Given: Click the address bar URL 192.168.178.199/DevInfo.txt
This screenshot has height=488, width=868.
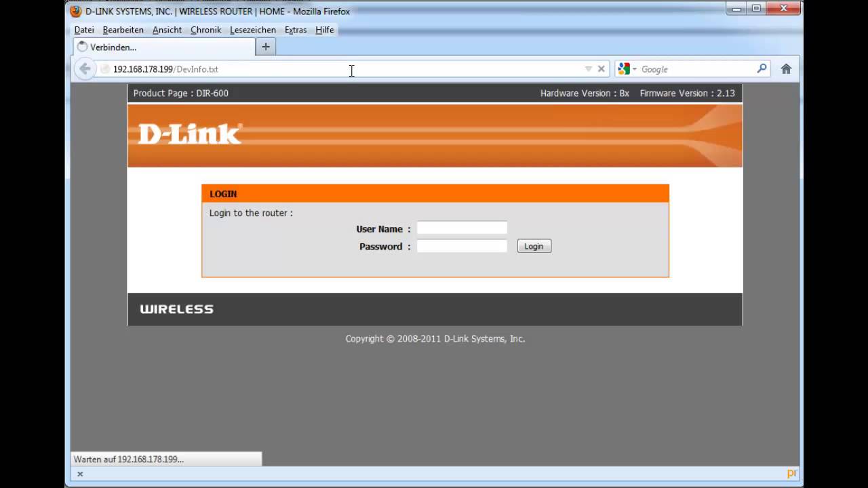Looking at the screenshot, I should pos(165,69).
